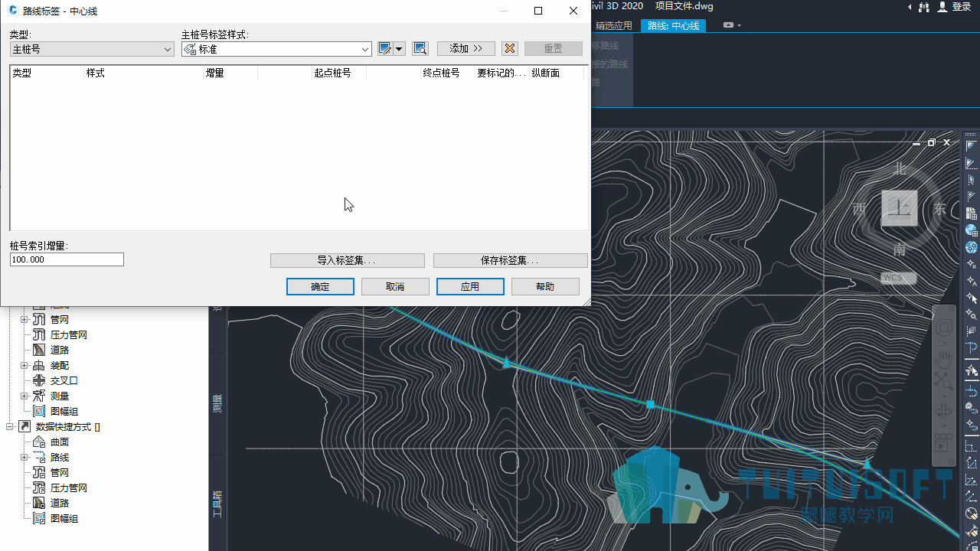
Task: Switch to the 精选应用 ribbon tab
Action: (614, 26)
